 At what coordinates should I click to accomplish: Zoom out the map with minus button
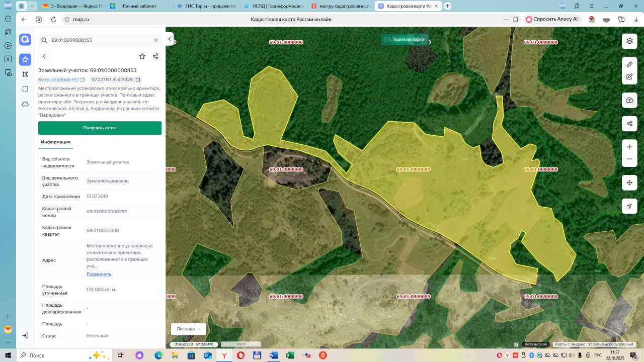629,159
